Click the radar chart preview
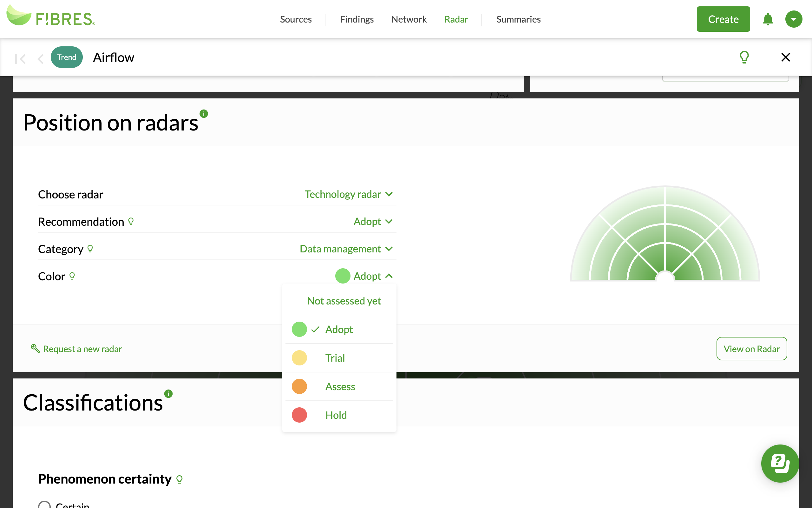812x508 pixels. (x=665, y=233)
